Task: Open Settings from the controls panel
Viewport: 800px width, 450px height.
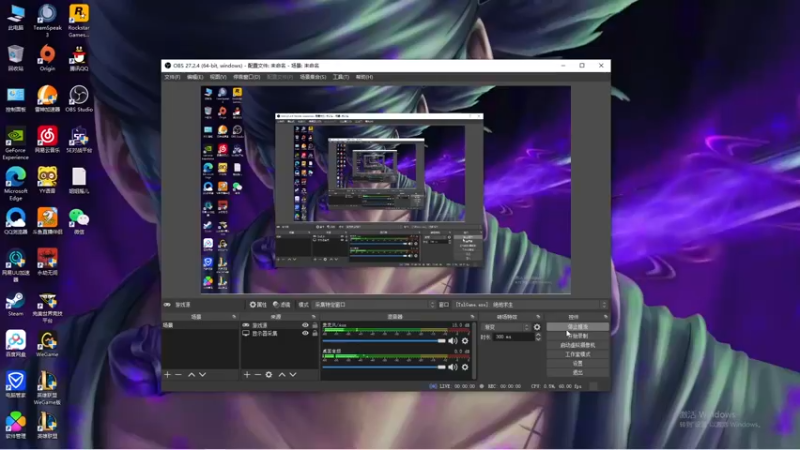Action: 578,363
